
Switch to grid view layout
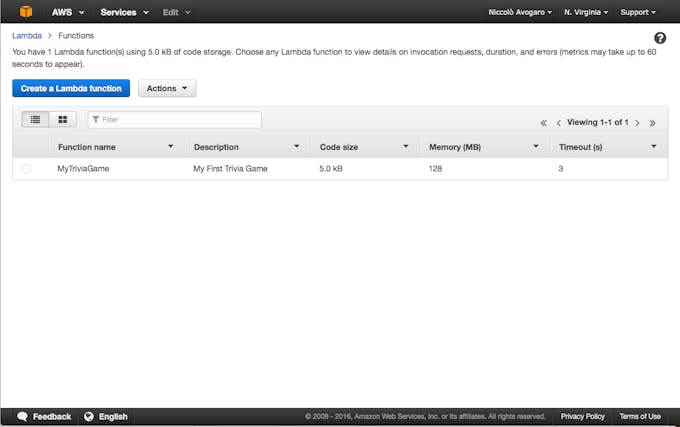pyautogui.click(x=63, y=119)
